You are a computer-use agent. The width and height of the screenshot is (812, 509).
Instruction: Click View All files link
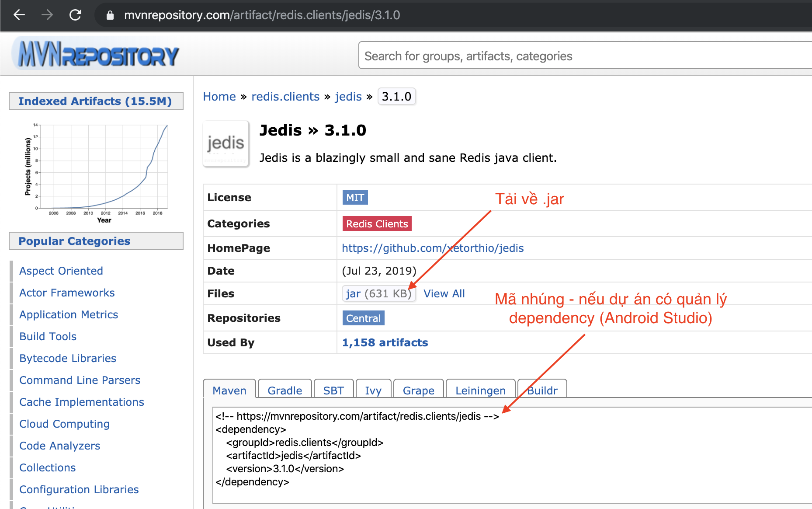pyautogui.click(x=444, y=294)
